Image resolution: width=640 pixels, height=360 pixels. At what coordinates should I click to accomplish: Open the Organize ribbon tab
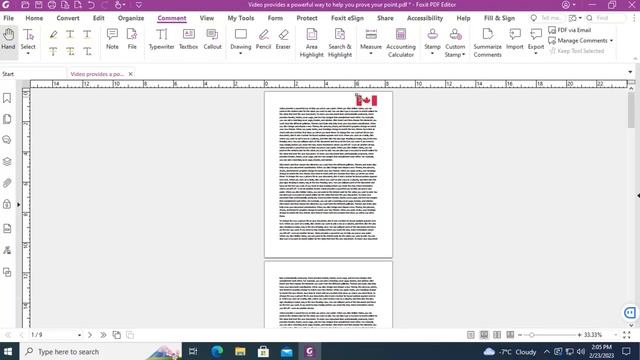(x=131, y=18)
